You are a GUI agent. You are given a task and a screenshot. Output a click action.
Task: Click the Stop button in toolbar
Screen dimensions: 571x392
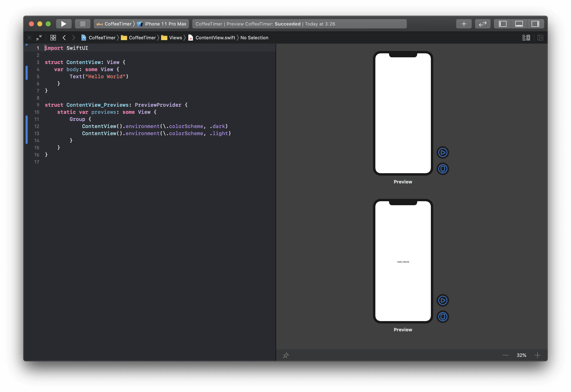pyautogui.click(x=83, y=24)
